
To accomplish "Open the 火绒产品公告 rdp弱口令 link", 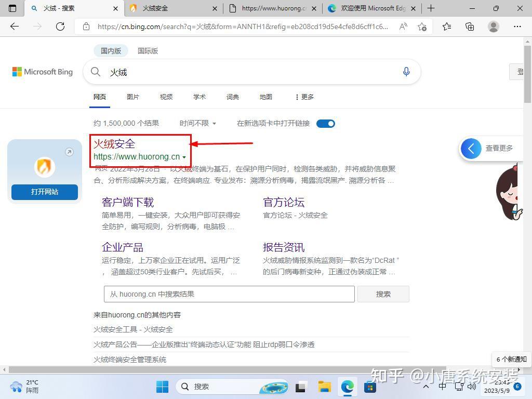I will click(204, 345).
